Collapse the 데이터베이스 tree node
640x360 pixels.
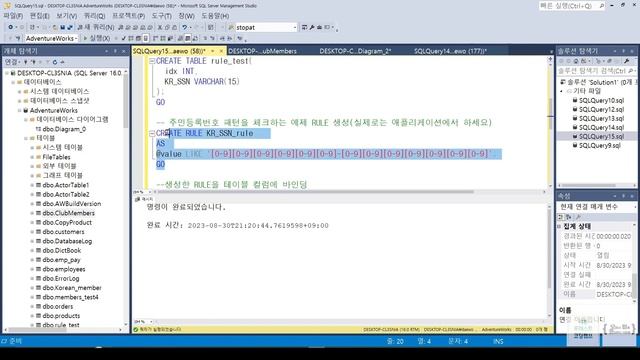tap(13, 82)
